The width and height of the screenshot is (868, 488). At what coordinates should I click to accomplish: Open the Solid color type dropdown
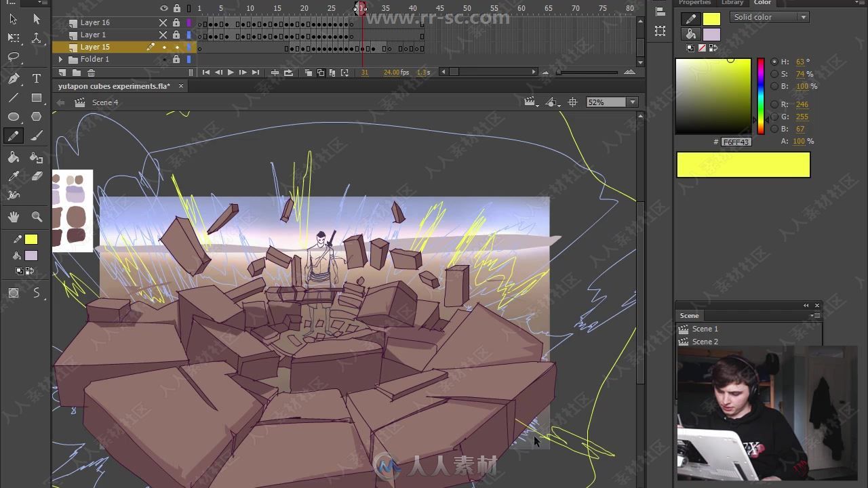tap(769, 17)
